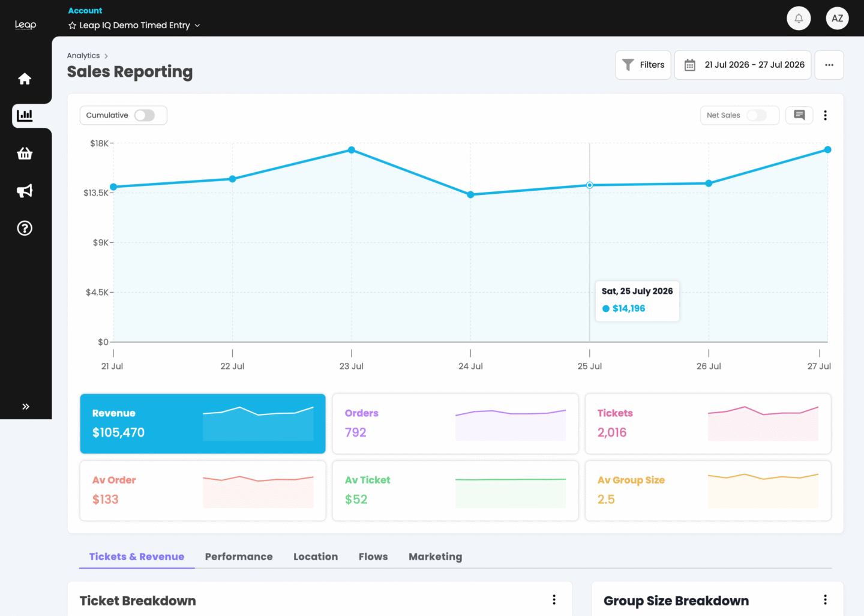The image size is (864, 616).
Task: Open the Help question mark icon
Action: [25, 228]
